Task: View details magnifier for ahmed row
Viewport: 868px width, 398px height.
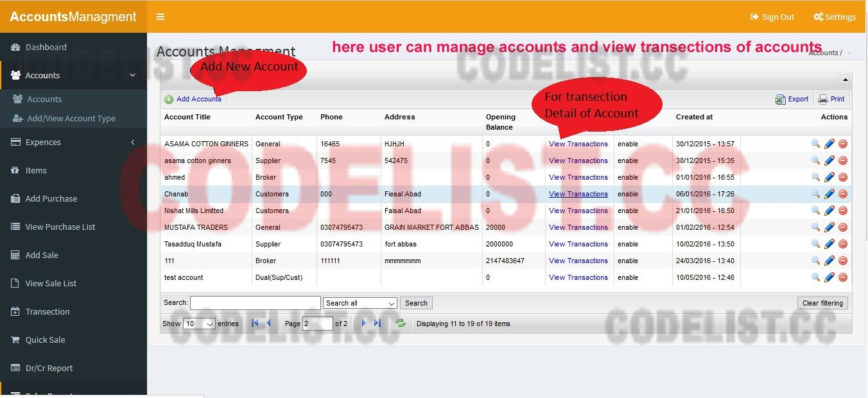Action: coord(815,177)
